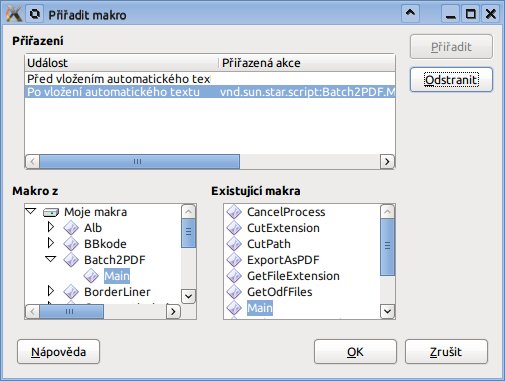Screen dimensions: 505x381
Task: Click the Alb library icon
Action: tap(71, 228)
